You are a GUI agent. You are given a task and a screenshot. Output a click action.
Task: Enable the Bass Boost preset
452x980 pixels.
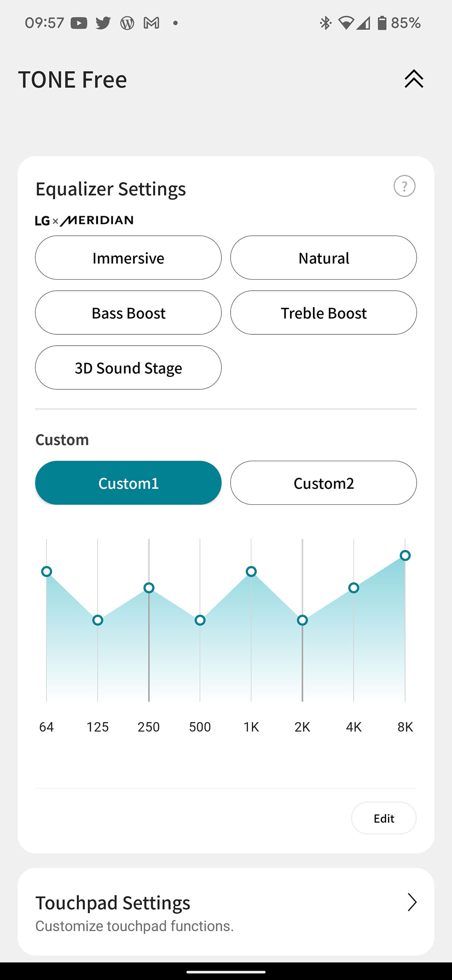(x=128, y=313)
